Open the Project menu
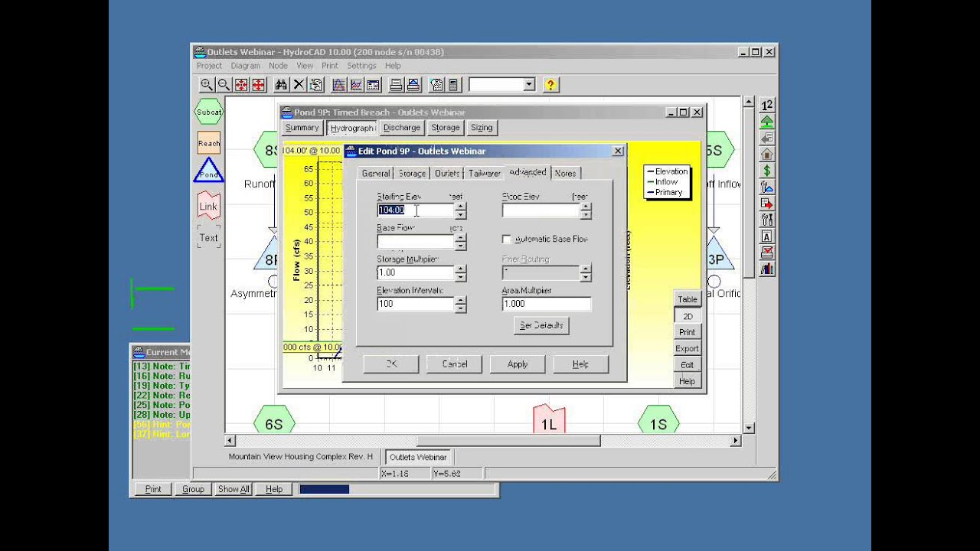Screen dimensions: 980x551 (x=209, y=66)
